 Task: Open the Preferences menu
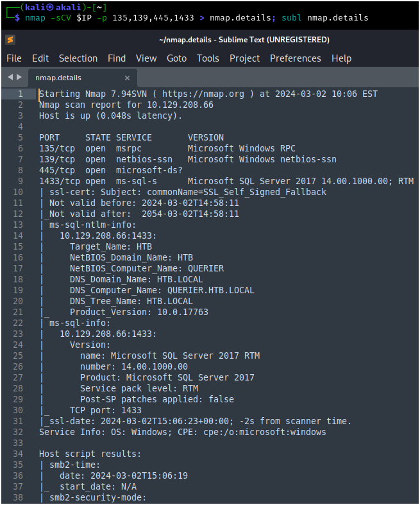click(296, 58)
